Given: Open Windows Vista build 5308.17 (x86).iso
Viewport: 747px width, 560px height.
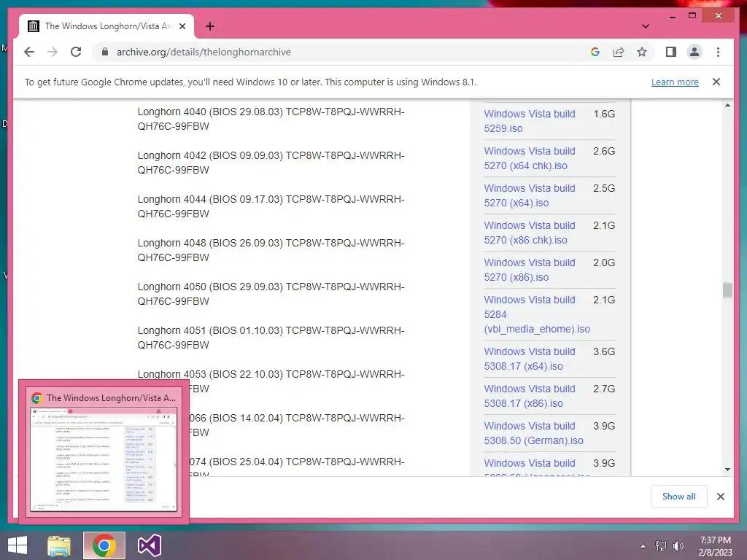Looking at the screenshot, I should click(530, 396).
